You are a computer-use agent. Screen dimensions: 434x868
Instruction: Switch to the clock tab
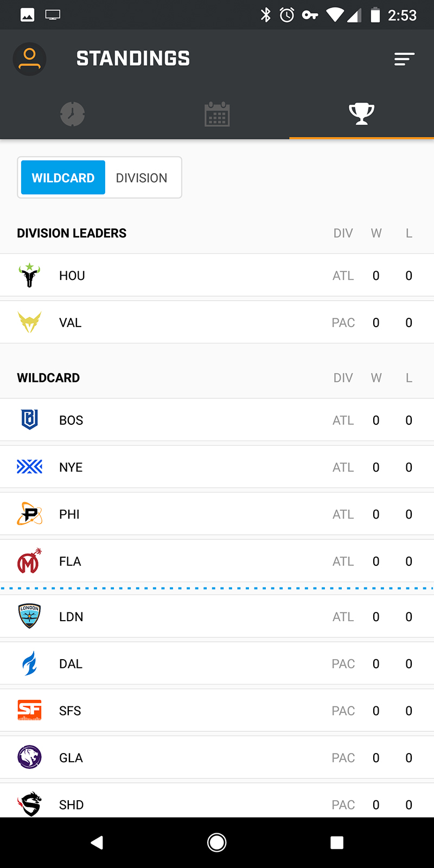(x=72, y=114)
